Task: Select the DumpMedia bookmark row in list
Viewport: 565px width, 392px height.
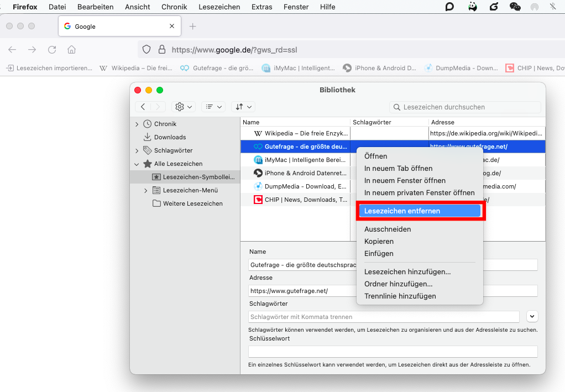Action: [299, 187]
